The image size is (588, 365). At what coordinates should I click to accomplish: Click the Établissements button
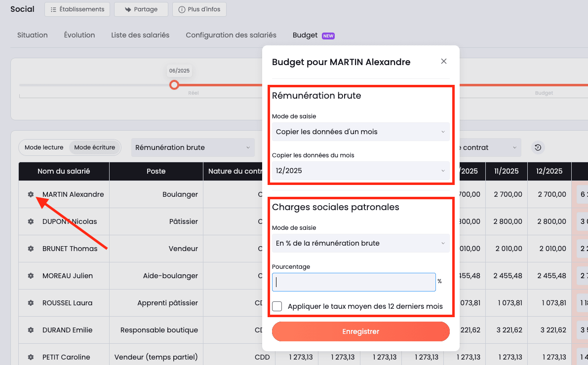click(x=77, y=9)
